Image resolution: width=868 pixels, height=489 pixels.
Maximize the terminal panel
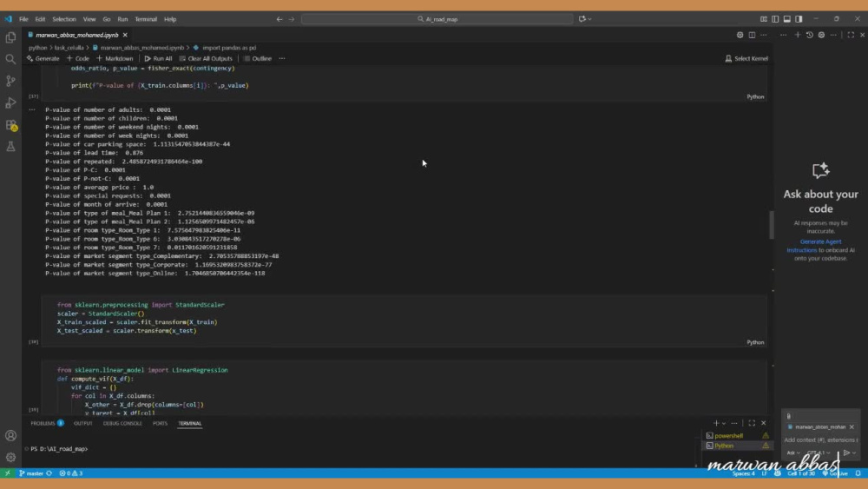tap(752, 423)
